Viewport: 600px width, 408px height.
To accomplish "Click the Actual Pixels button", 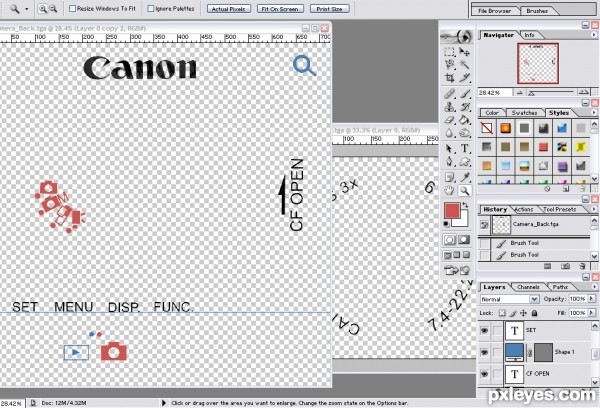I will pyautogui.click(x=229, y=9).
